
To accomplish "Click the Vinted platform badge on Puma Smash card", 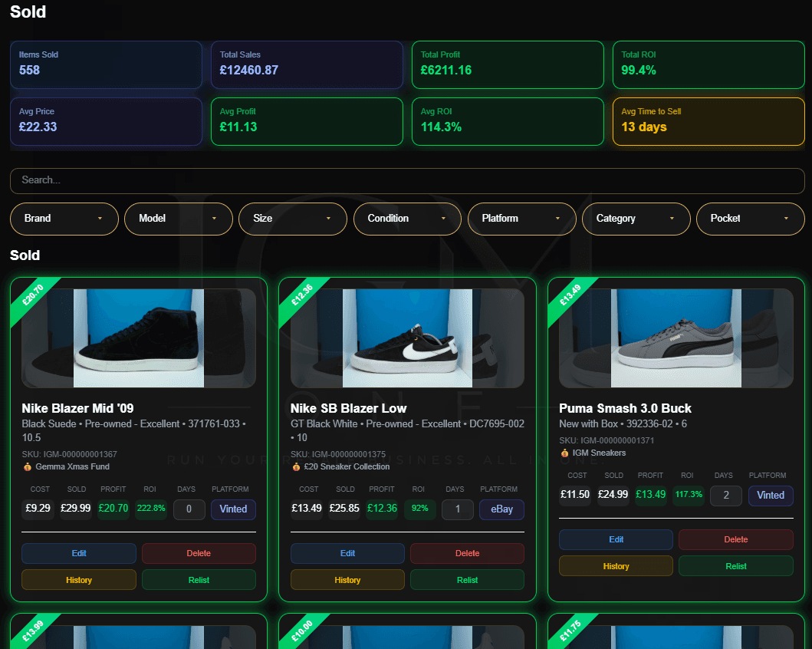I will click(x=771, y=495).
